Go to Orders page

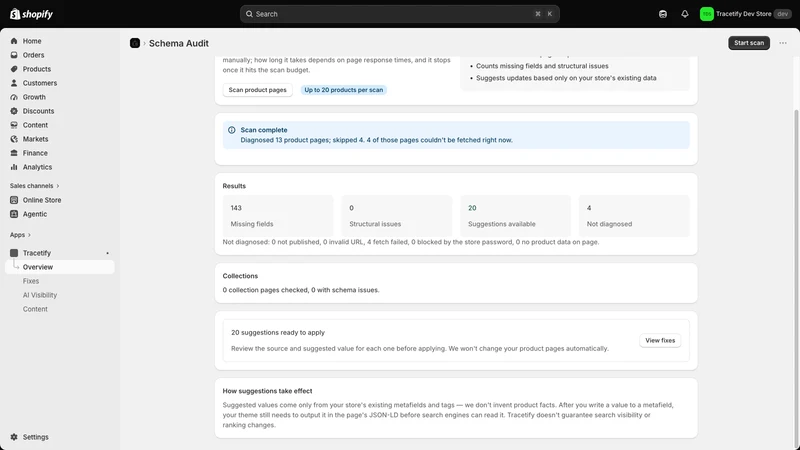[x=33, y=55]
